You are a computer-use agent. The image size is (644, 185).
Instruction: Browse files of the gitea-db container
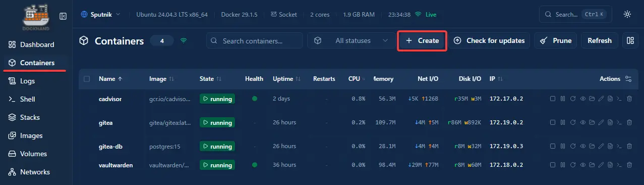pos(592,147)
